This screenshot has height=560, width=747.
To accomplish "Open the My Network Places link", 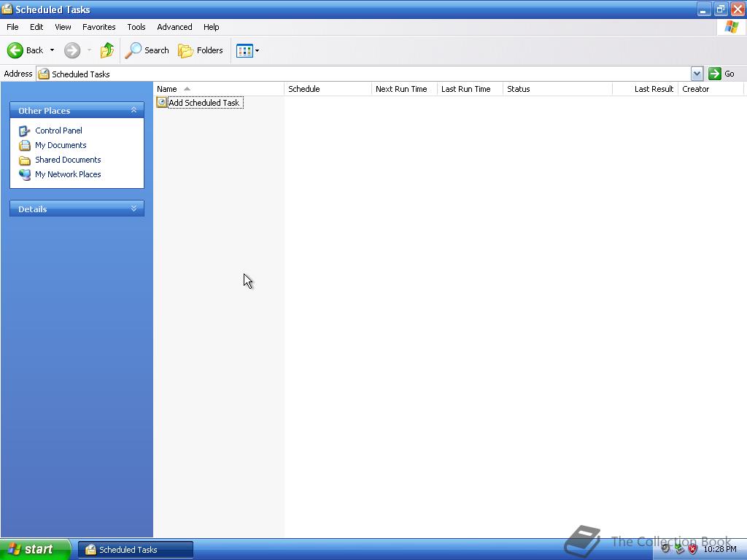I will [68, 174].
